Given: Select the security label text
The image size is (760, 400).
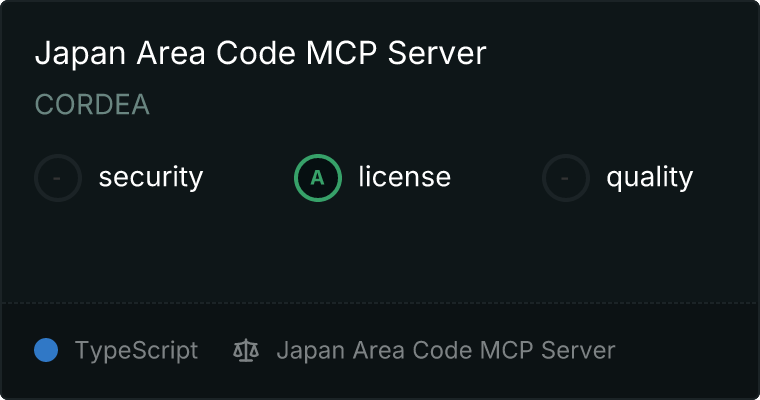Looking at the screenshot, I should pos(150,178).
